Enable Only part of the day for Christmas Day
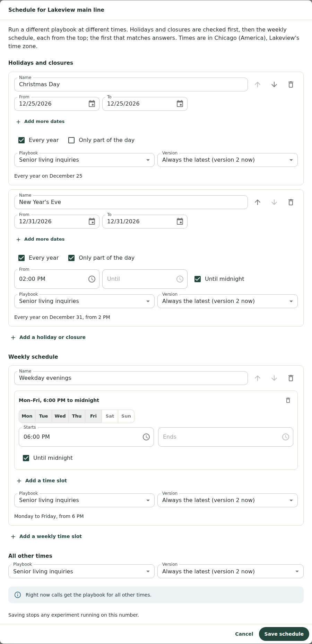312x644 pixels. pos(71,140)
